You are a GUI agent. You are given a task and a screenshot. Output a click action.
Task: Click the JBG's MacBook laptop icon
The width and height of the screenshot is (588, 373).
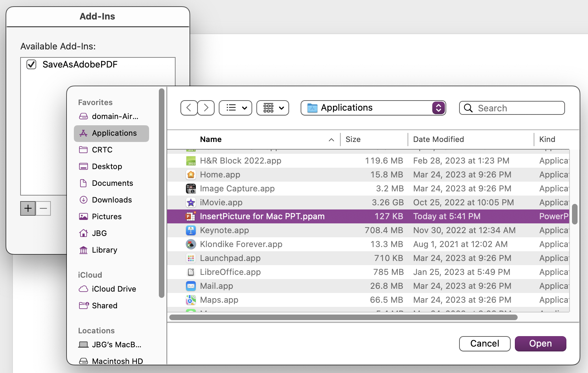tap(83, 344)
